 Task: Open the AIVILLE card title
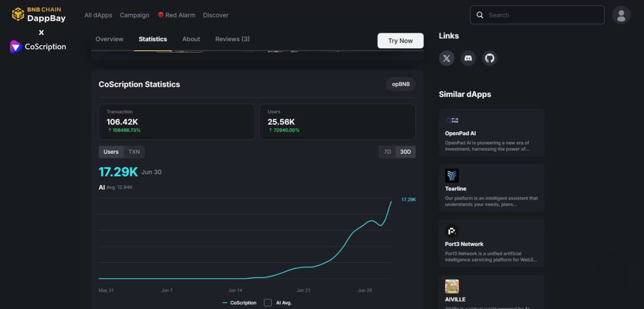click(455, 299)
